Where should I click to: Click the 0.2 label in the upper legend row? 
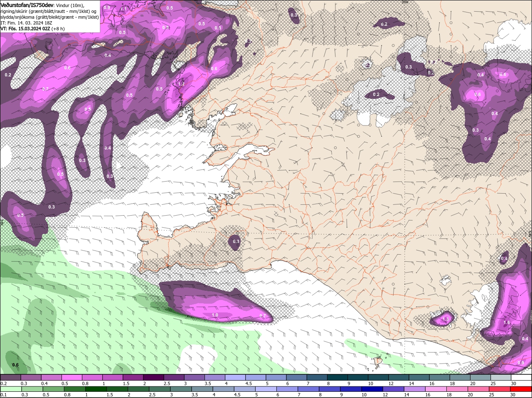click(x=3, y=383)
